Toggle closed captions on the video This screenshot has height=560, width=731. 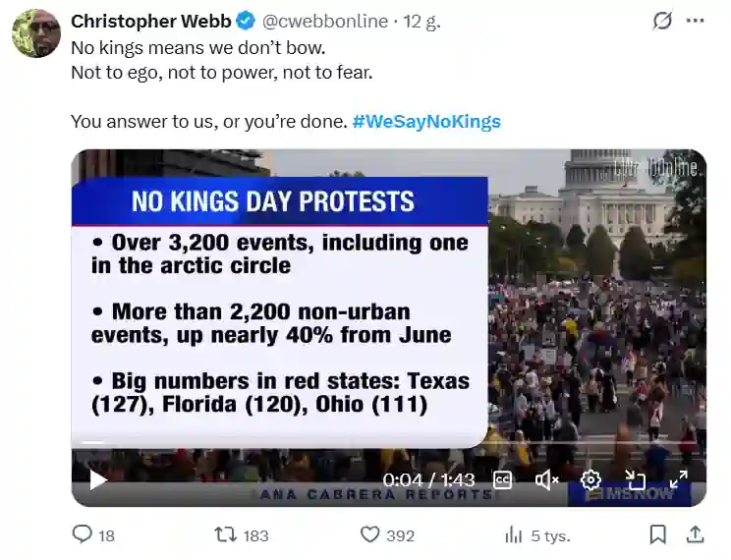502,479
